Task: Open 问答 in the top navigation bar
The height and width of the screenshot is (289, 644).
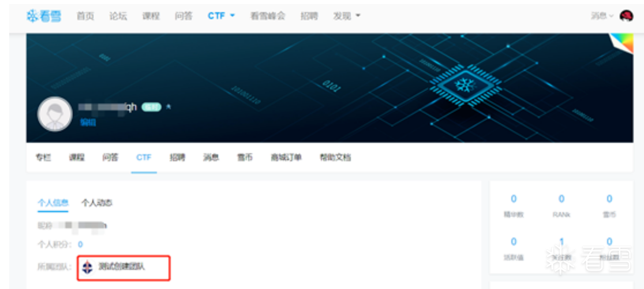Action: pyautogui.click(x=184, y=16)
